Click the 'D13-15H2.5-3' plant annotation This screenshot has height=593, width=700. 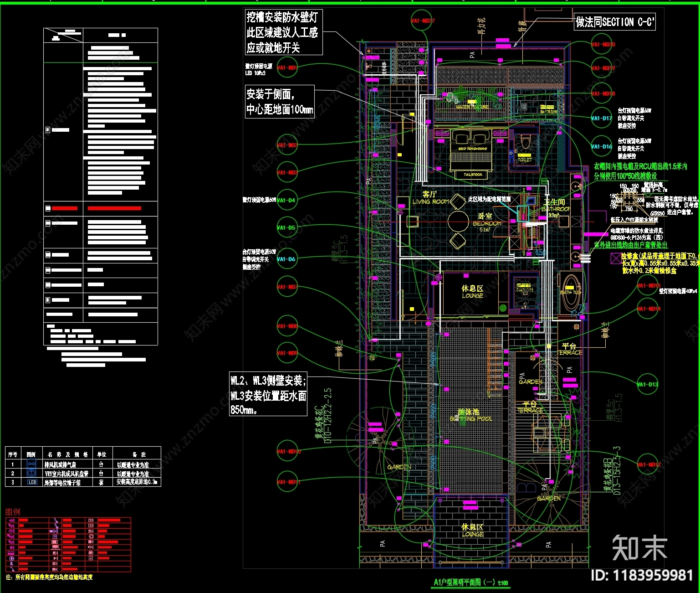(x=617, y=471)
